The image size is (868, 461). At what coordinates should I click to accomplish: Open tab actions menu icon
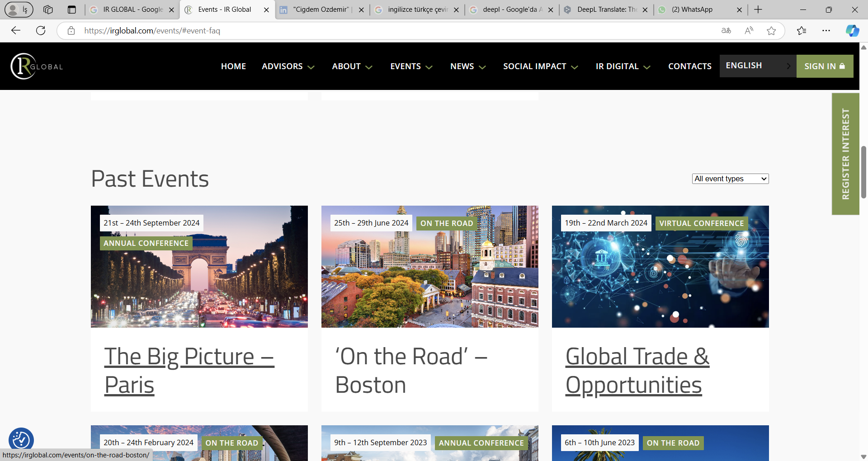click(71, 9)
